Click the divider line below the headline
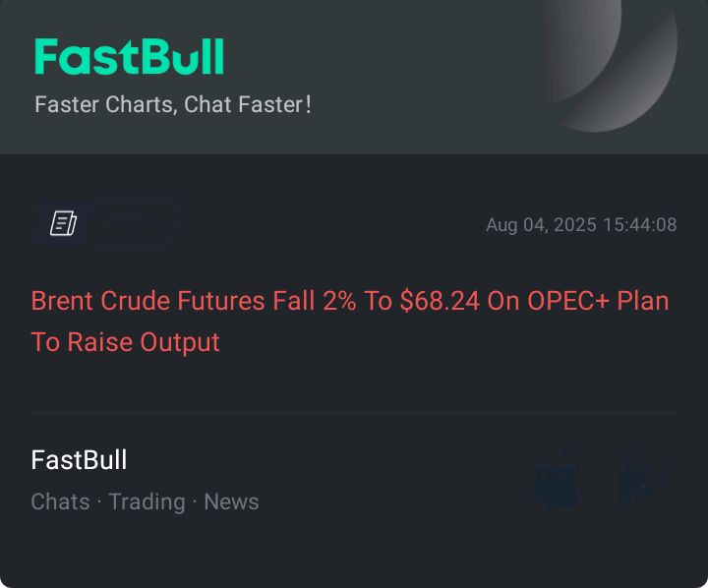This screenshot has width=708, height=588. coord(354,412)
